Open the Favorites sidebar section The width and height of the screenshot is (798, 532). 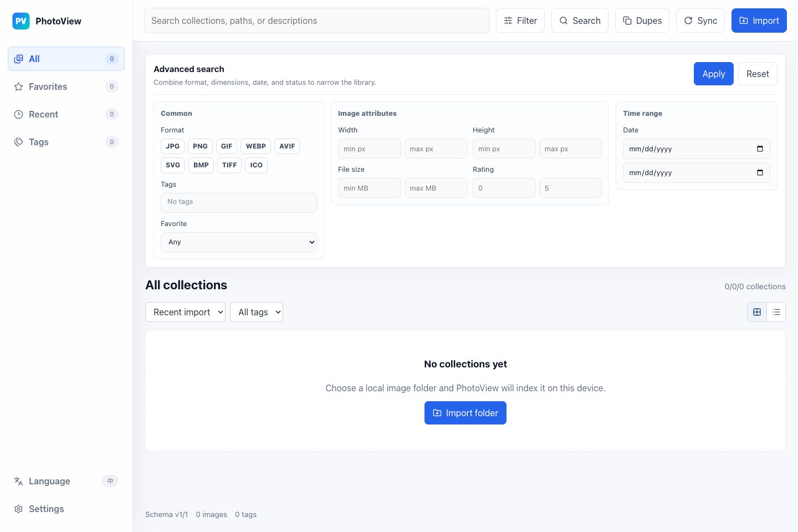(x=66, y=86)
